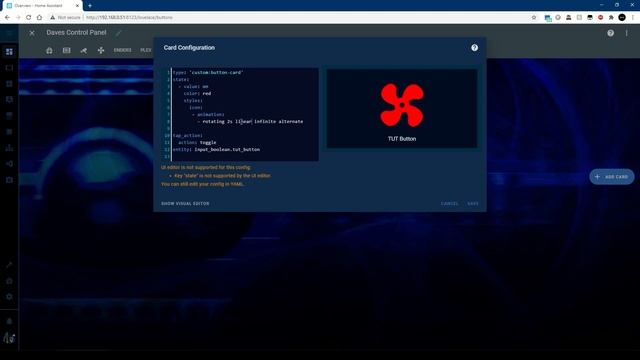Open Configuration gear in the sidebar
The width and height of the screenshot is (640, 360).
click(x=9, y=297)
